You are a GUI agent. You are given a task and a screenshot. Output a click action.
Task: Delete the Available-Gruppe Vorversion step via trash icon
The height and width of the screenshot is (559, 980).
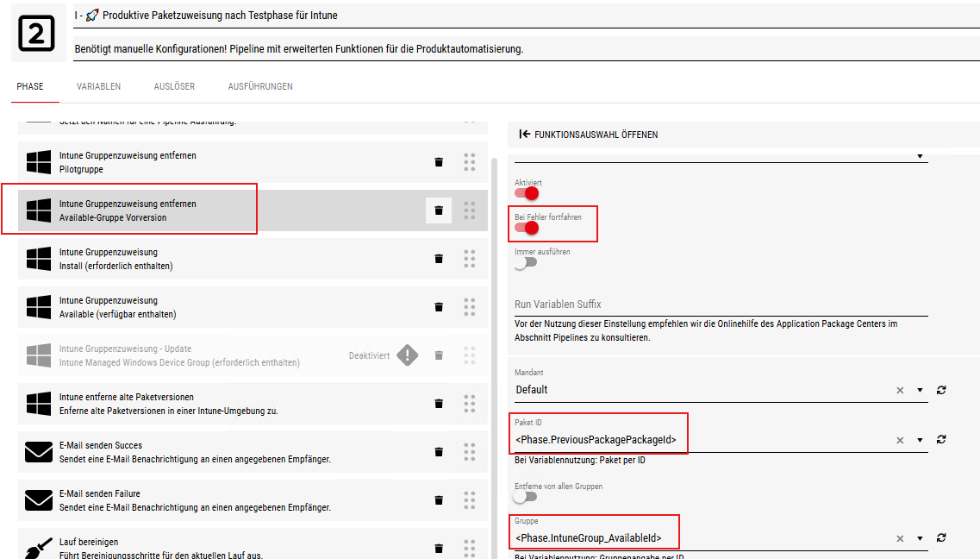(x=439, y=210)
